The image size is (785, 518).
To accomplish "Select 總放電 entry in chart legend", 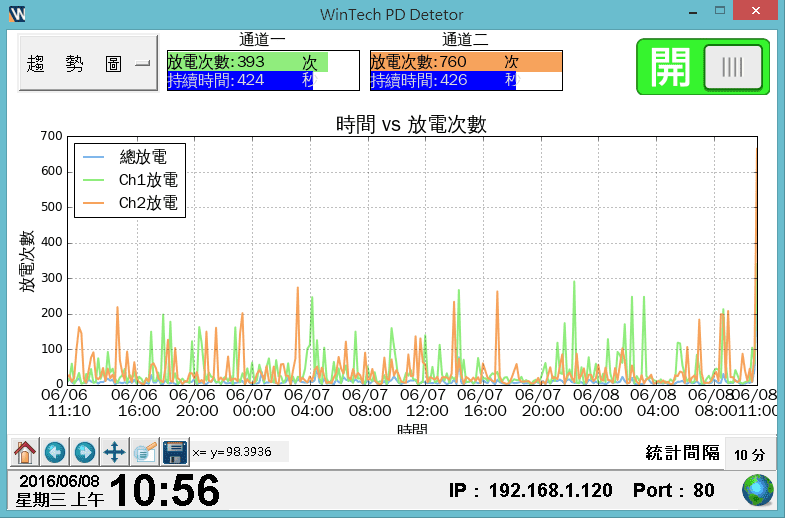I will (x=142, y=157).
